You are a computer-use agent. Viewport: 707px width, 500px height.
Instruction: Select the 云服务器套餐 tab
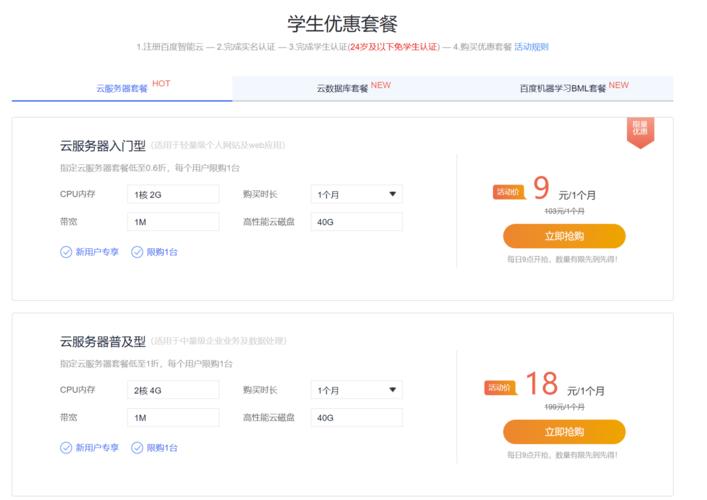click(x=122, y=88)
